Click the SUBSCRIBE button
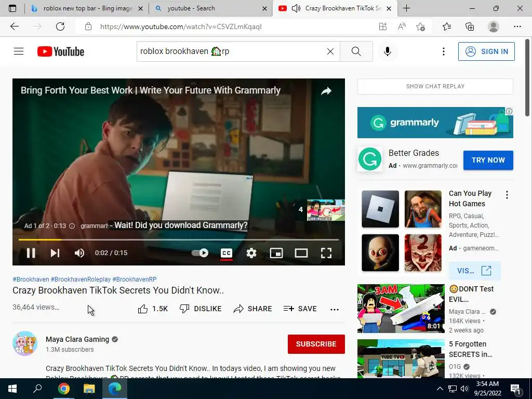The height and width of the screenshot is (399, 532). coord(316,344)
